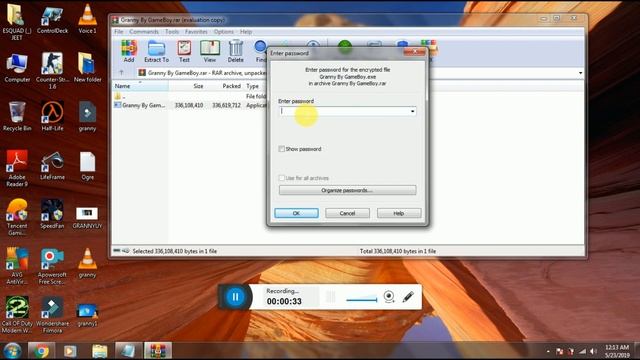The width and height of the screenshot is (640, 360).
Task: Select the Counter-Strike 1.6 desktop shortcut
Action: point(52,71)
